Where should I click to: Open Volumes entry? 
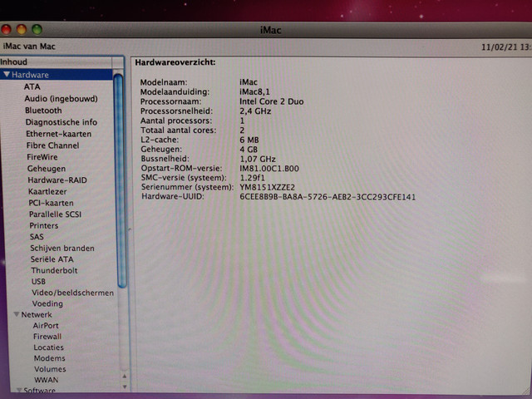(x=50, y=369)
